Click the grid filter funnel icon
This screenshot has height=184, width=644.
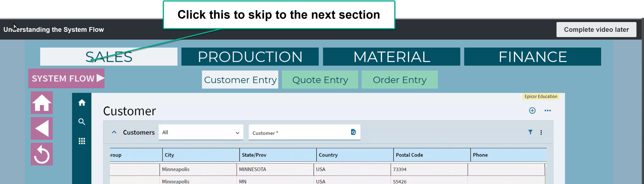click(530, 132)
